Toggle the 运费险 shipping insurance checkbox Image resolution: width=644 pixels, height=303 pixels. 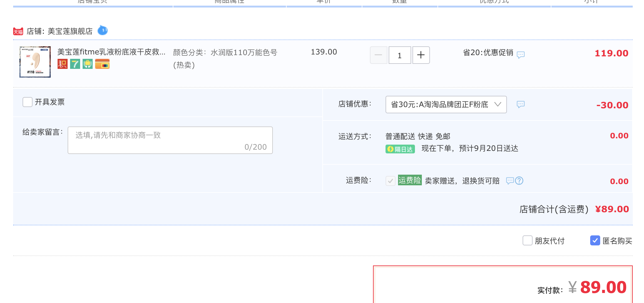(x=390, y=181)
